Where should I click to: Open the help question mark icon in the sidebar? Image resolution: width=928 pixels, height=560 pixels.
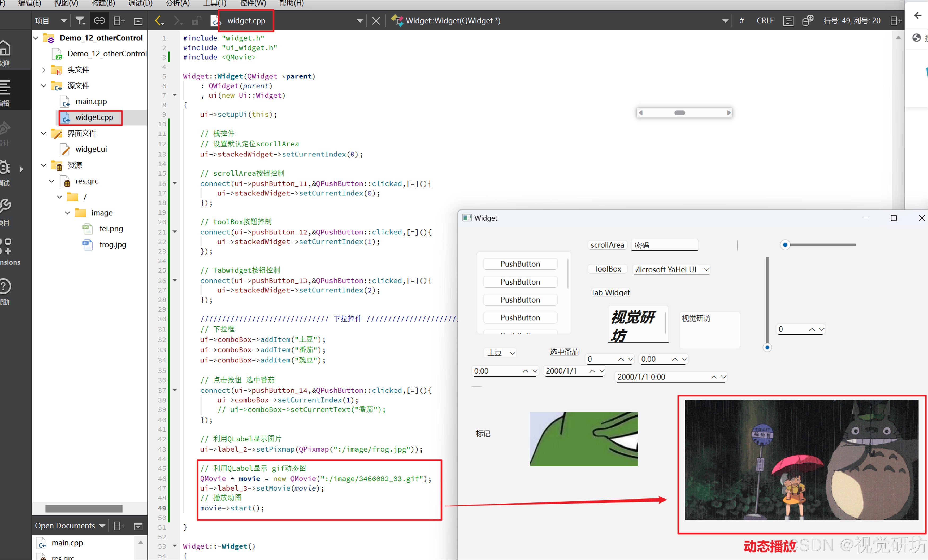click(x=5, y=286)
